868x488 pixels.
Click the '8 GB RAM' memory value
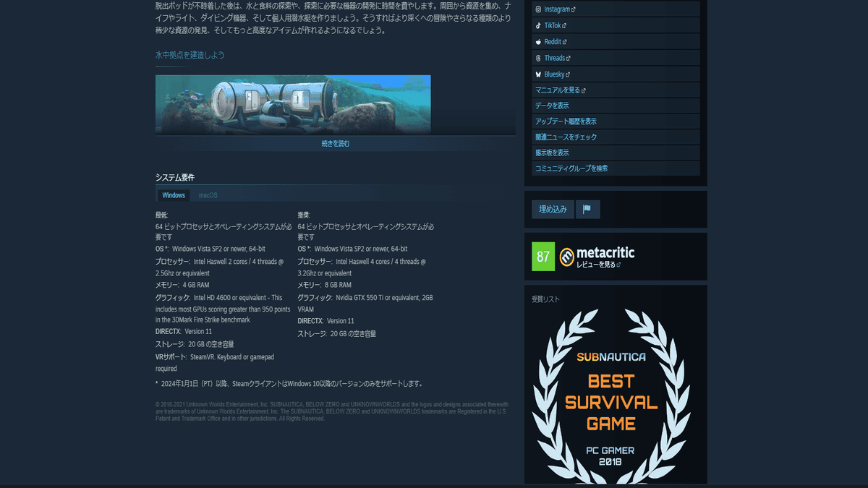point(338,286)
